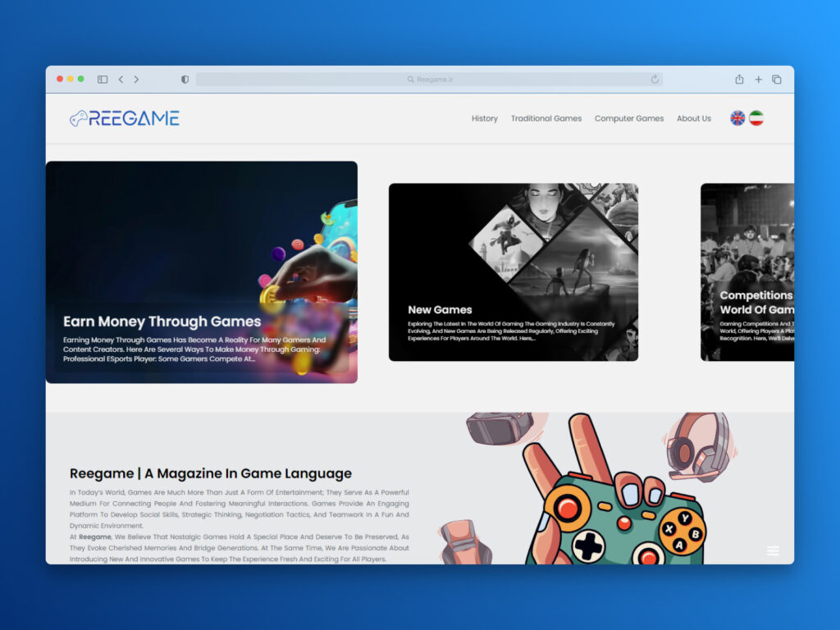Click the Safari share icon

tap(739, 80)
